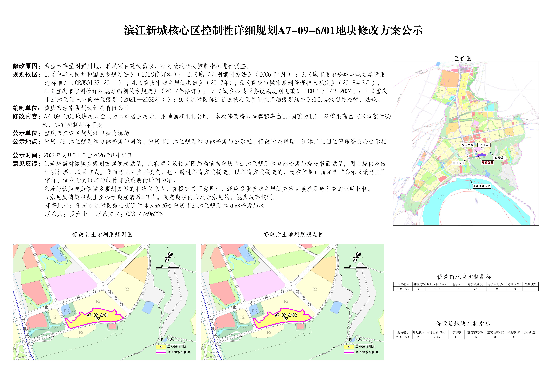Click "二类居住用地" legend label in the before-modification map

click(177, 347)
